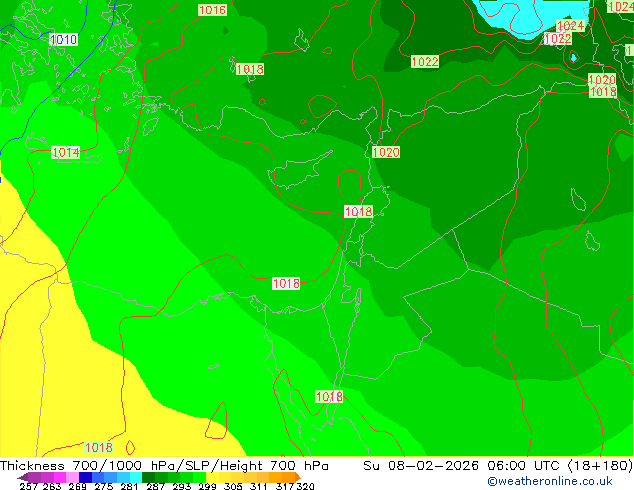Viewport: 634px width, 490px height.
Task: Click the dark blue legend swatch
Action: coord(85,477)
